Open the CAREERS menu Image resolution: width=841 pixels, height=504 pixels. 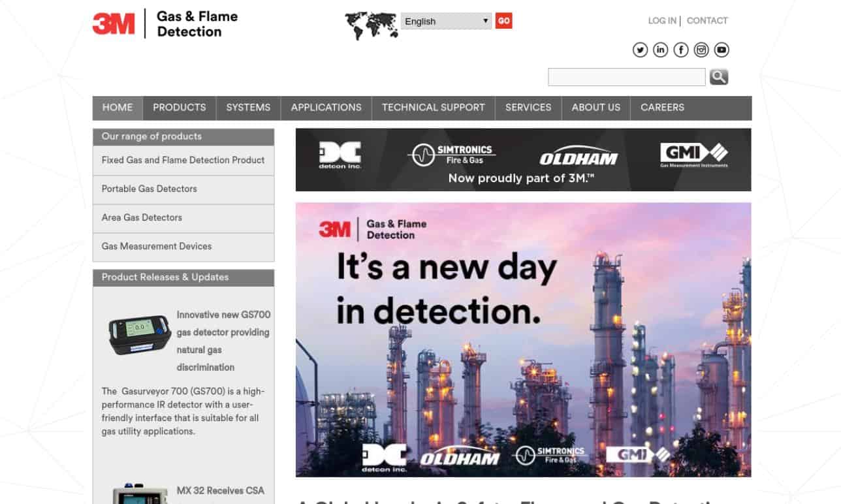coord(663,108)
